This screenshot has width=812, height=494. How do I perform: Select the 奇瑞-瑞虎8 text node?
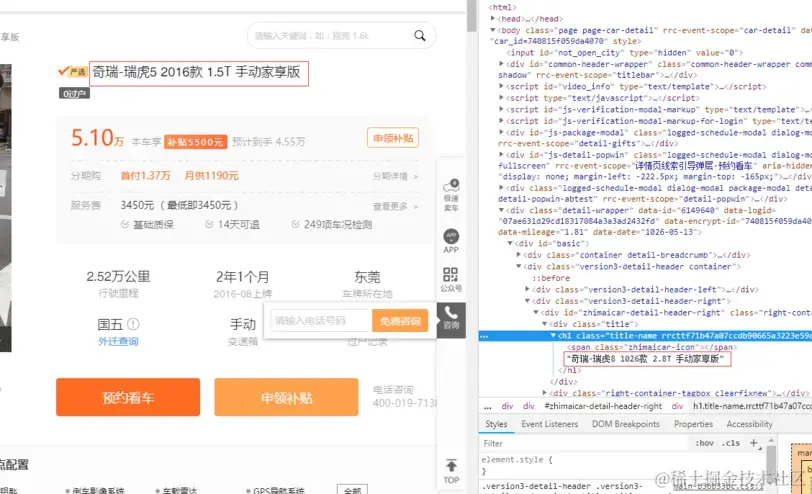tap(647, 359)
